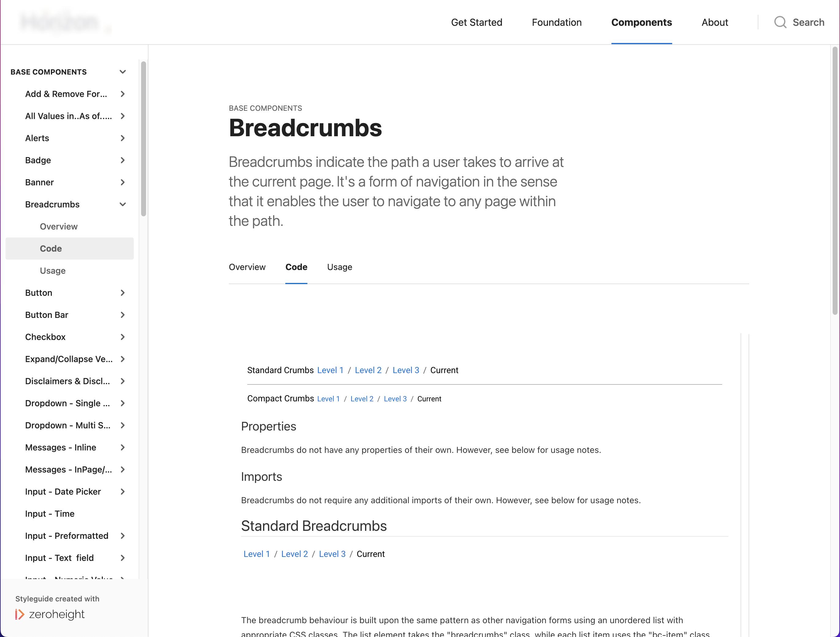This screenshot has width=840, height=637.
Task: Select the Code tab in content
Action: point(296,267)
